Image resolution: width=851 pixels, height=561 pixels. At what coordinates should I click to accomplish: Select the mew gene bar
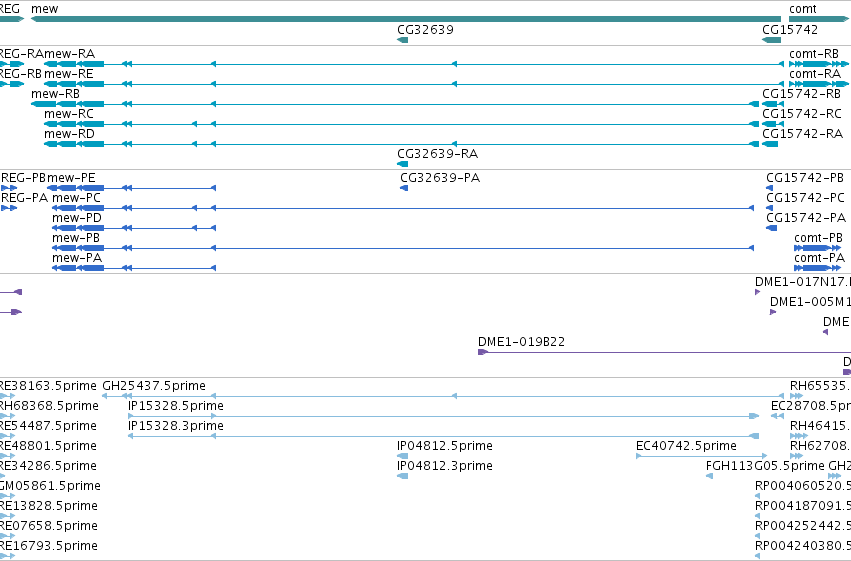[x=406, y=19]
